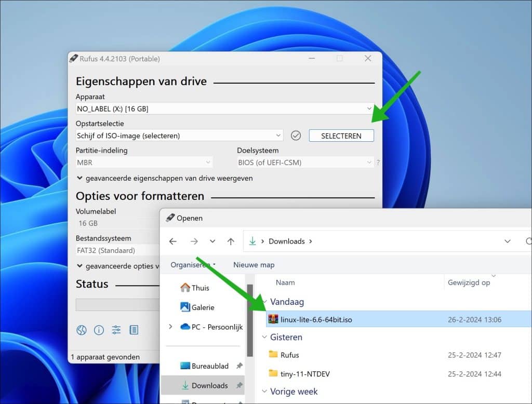Collapse the Vorige week group
Viewport: 532px width, 404px height.
[x=264, y=391]
